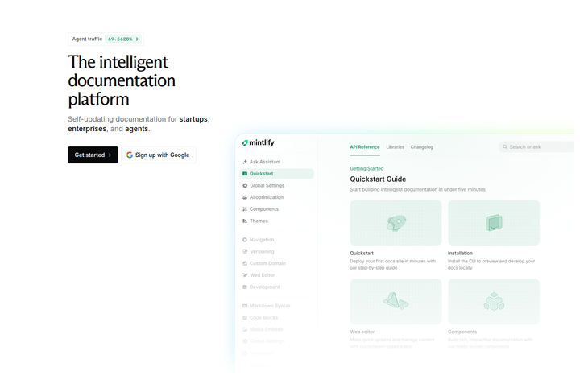Sign up with Google
The width and height of the screenshot is (580, 392).
click(x=159, y=155)
